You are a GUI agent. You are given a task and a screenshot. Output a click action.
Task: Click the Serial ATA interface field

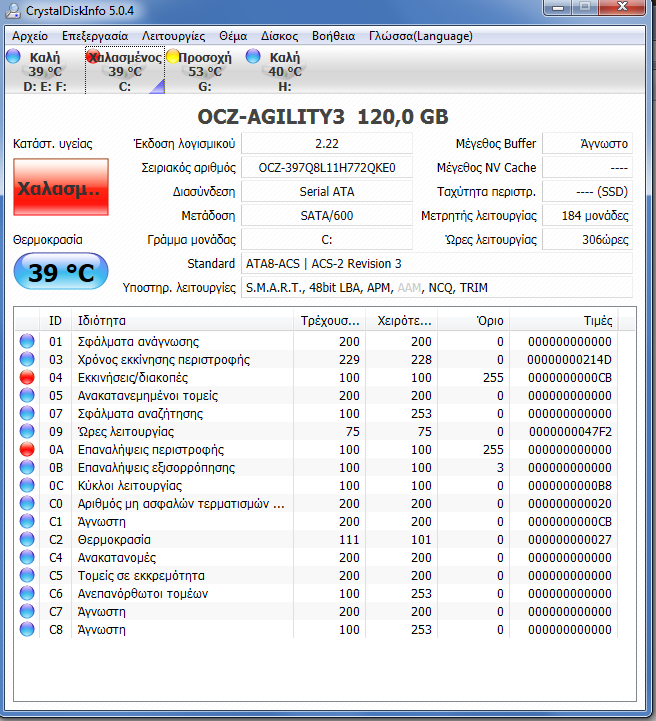327,191
